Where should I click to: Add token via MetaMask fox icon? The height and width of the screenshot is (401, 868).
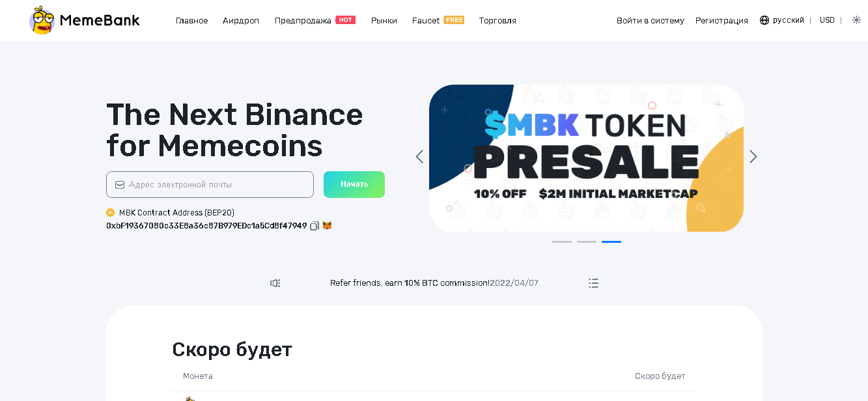327,226
